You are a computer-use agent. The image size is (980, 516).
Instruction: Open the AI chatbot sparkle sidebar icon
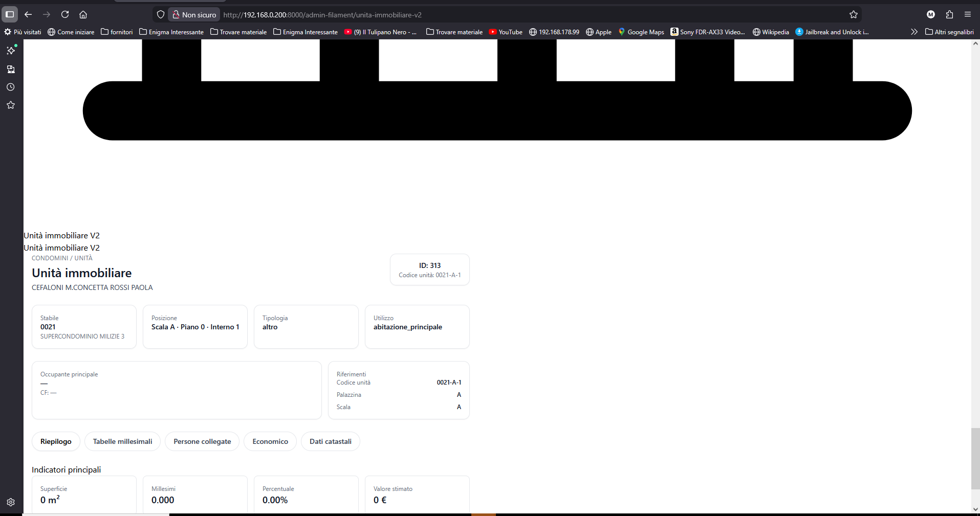click(x=11, y=50)
